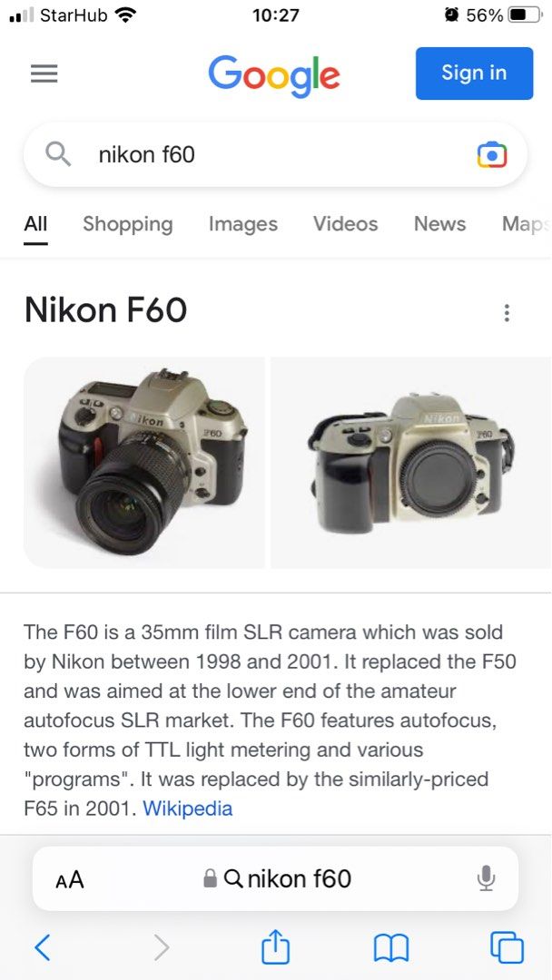The image size is (552, 980).
Task: Open the Google hamburger menu
Action: (44, 74)
